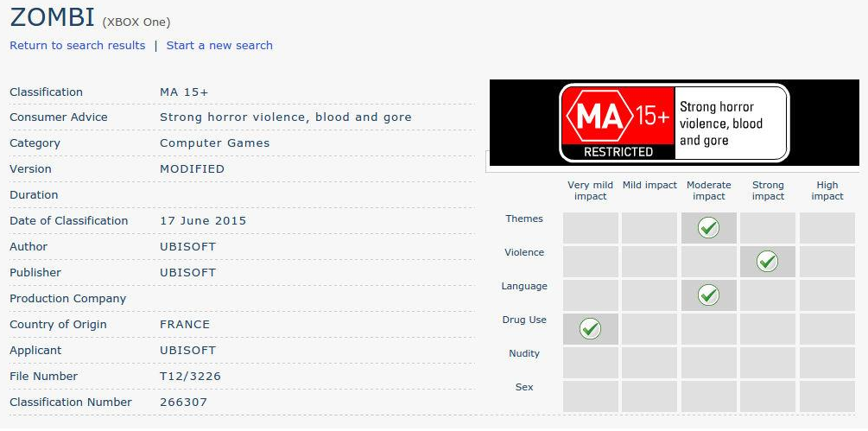
Task: Click the Strong impact column header
Action: pyautogui.click(x=768, y=190)
